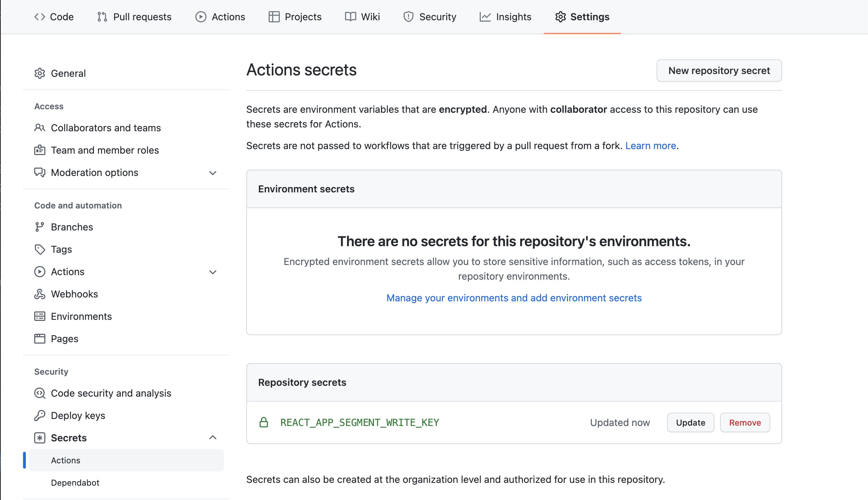Click the Deploy keys key icon
868x500 pixels.
tap(40, 416)
